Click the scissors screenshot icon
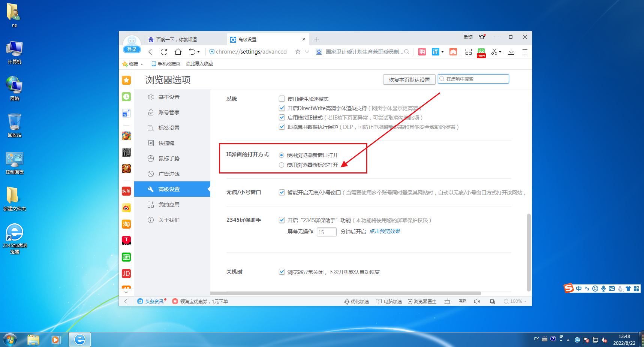This screenshot has height=347, width=644. coord(494,52)
